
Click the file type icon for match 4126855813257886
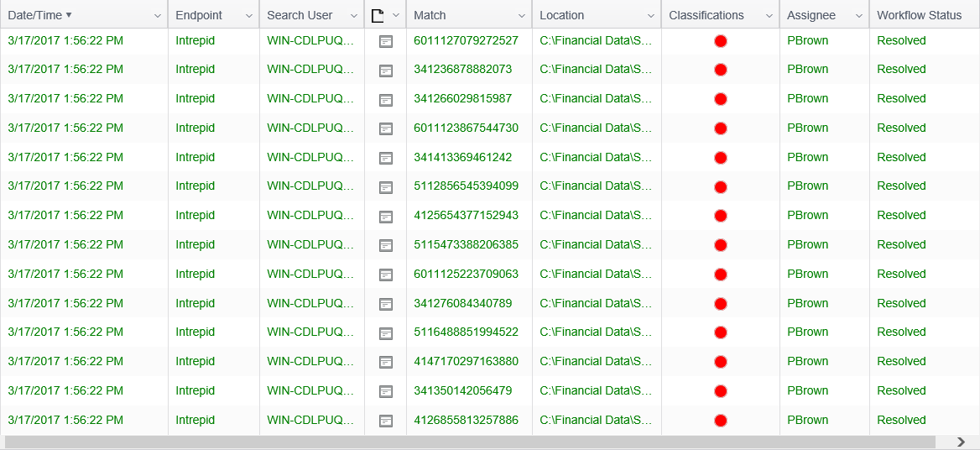(386, 421)
